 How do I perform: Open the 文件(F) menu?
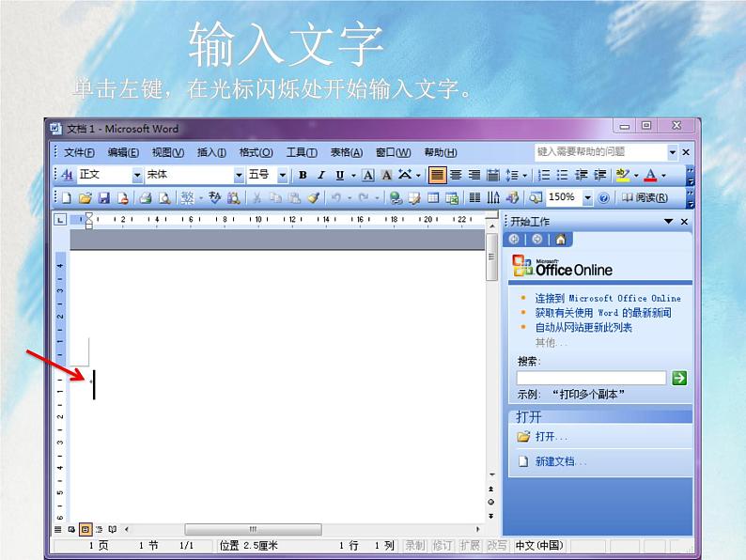pyautogui.click(x=79, y=153)
